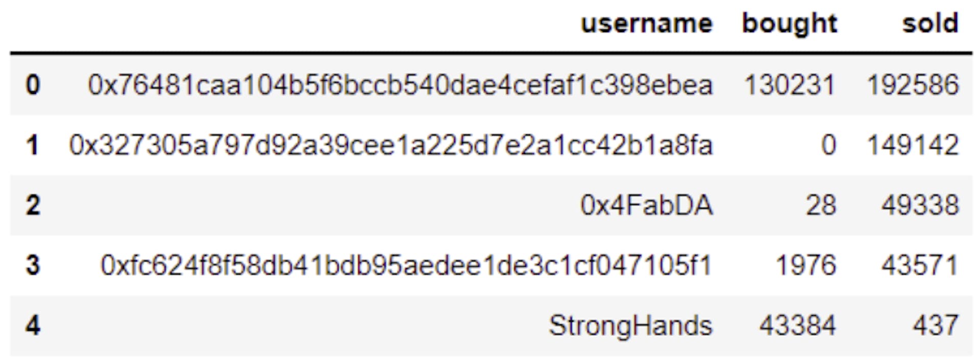Click bought value 130231

click(x=790, y=85)
